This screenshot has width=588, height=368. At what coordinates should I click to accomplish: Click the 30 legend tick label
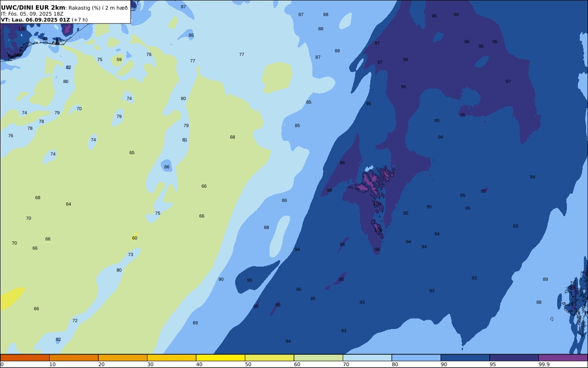[150, 364]
